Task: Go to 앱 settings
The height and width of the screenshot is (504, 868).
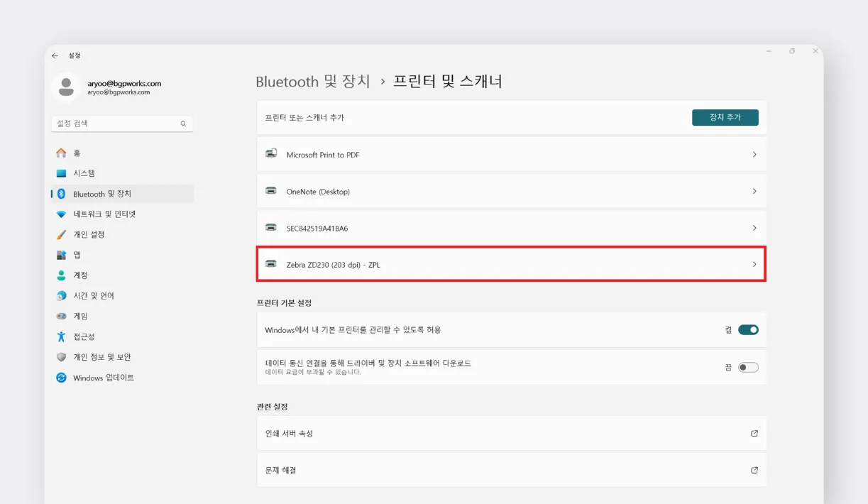Action: coord(122,255)
